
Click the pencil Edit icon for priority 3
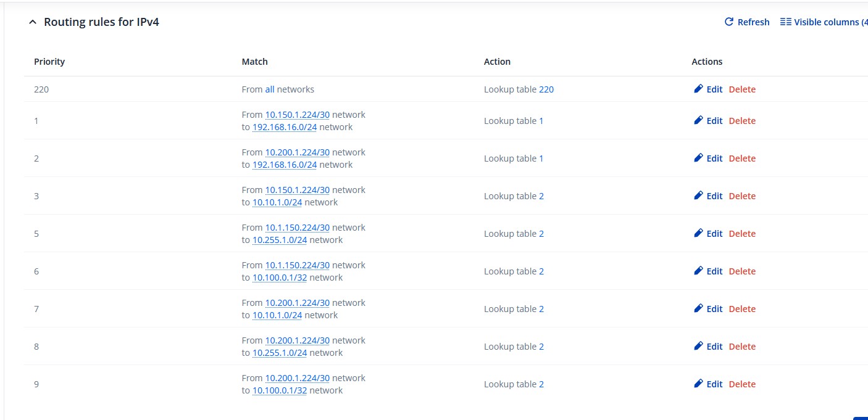[699, 196]
